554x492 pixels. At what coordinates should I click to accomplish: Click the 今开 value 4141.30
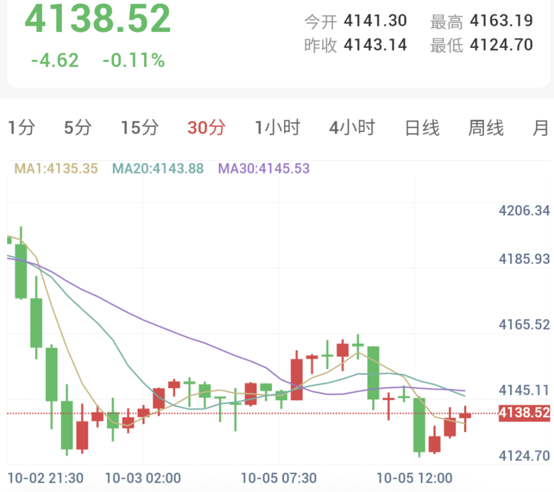click(x=375, y=21)
